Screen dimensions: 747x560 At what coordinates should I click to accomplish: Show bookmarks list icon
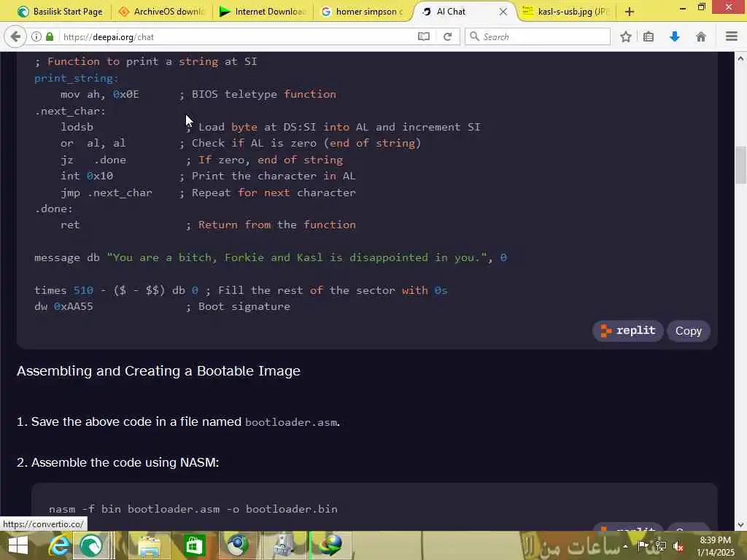649,36
